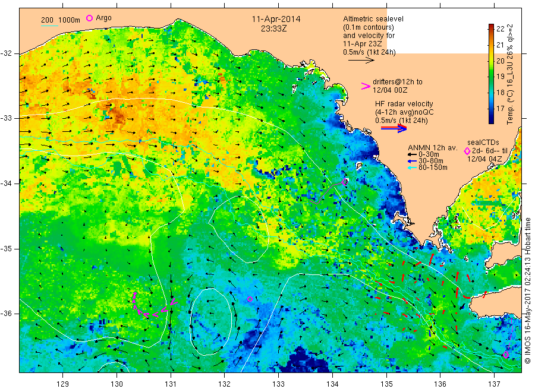Click the cyan 80-150m ANMN arrow symbol
535x392 pixels.
(412, 167)
